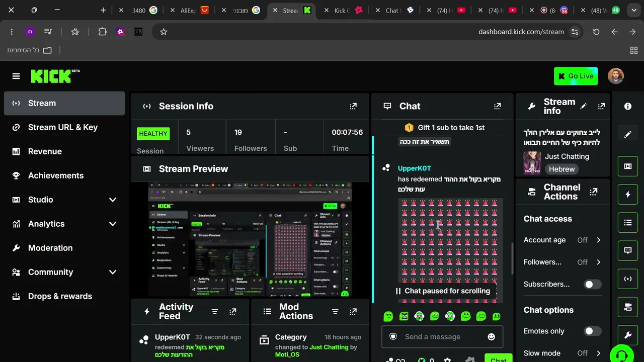This screenshot has height=362, width=644.
Task: Filter the Mod Actions list
Action: click(x=335, y=312)
